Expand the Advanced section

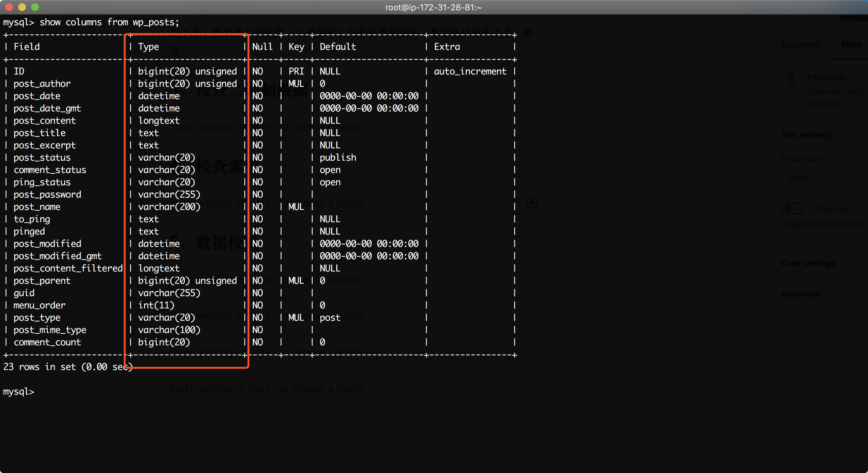(x=800, y=294)
